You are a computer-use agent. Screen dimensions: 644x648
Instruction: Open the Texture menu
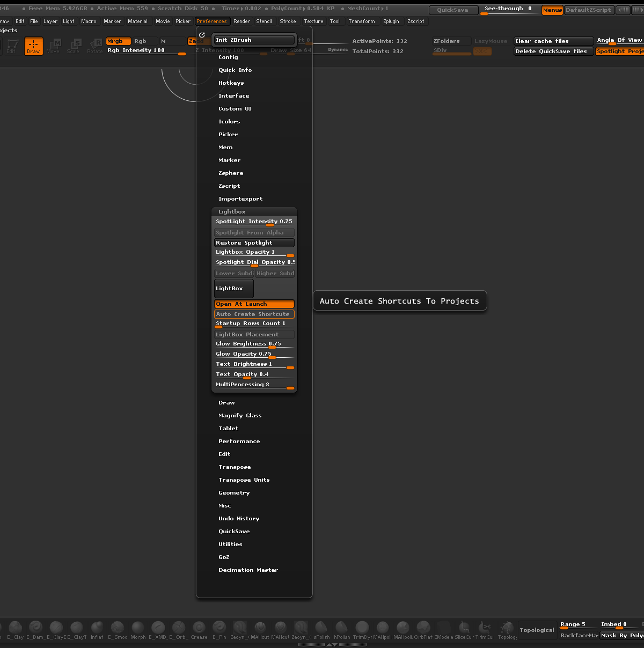click(x=314, y=21)
